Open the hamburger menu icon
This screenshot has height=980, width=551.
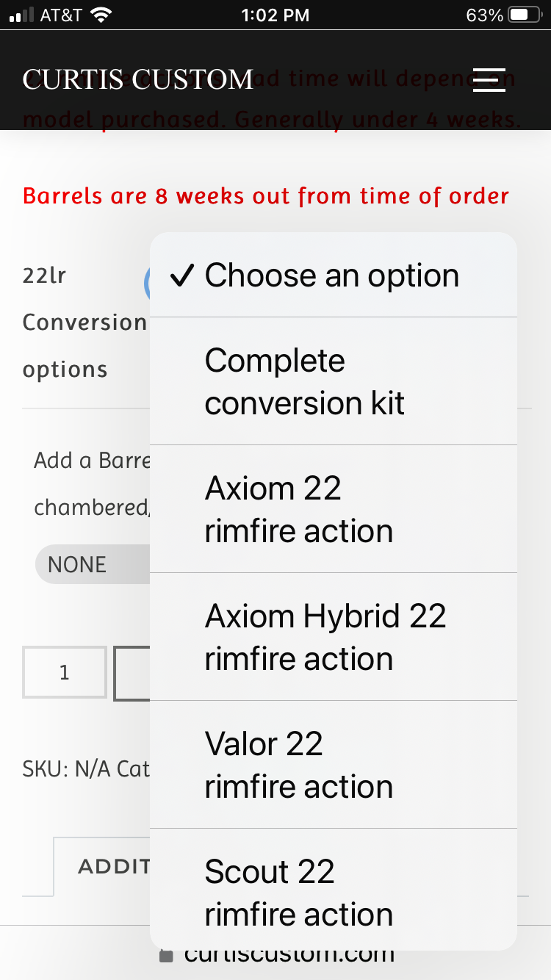coord(489,79)
